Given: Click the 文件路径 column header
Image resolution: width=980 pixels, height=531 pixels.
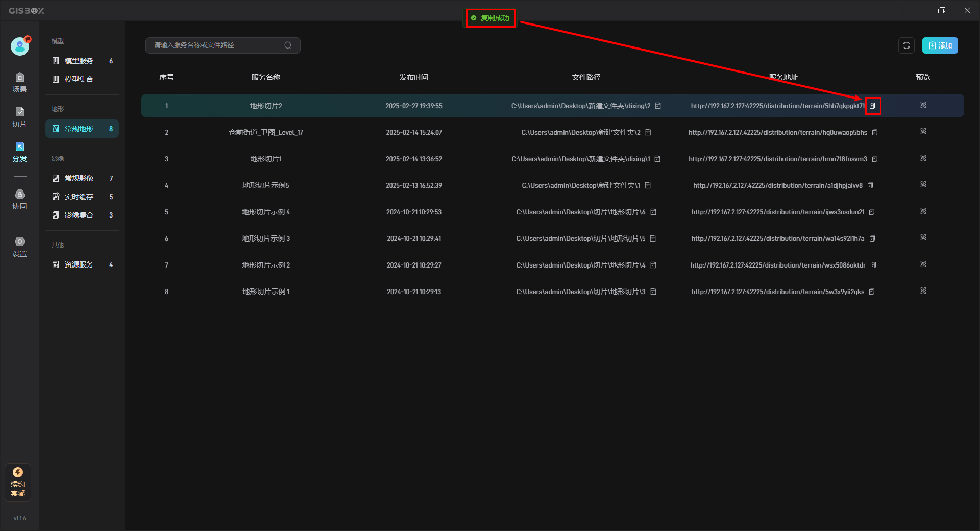Looking at the screenshot, I should [x=586, y=77].
